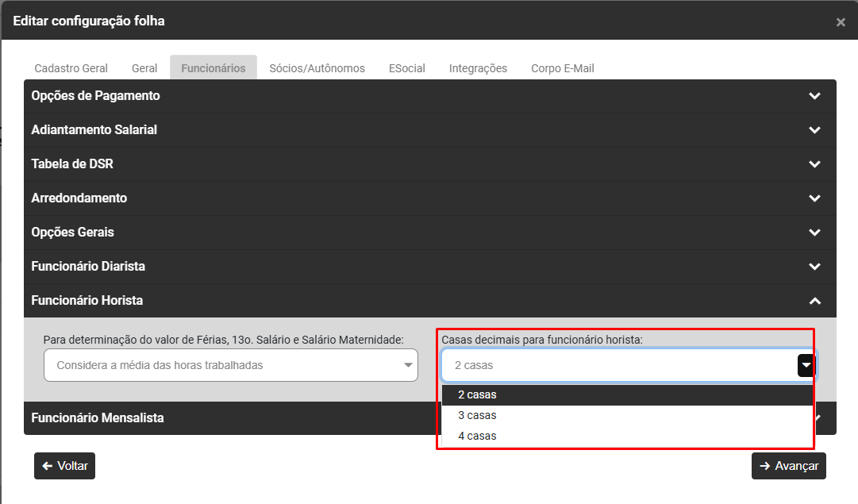Go to the ESocial tab
858x504 pixels.
(x=406, y=68)
